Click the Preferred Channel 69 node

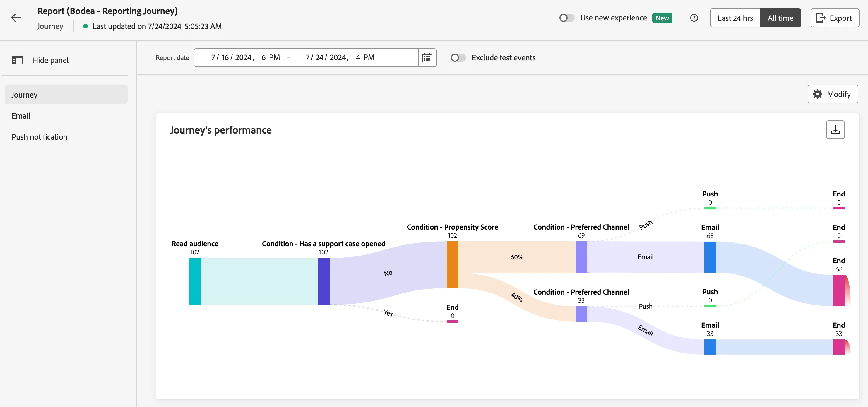[581, 257]
